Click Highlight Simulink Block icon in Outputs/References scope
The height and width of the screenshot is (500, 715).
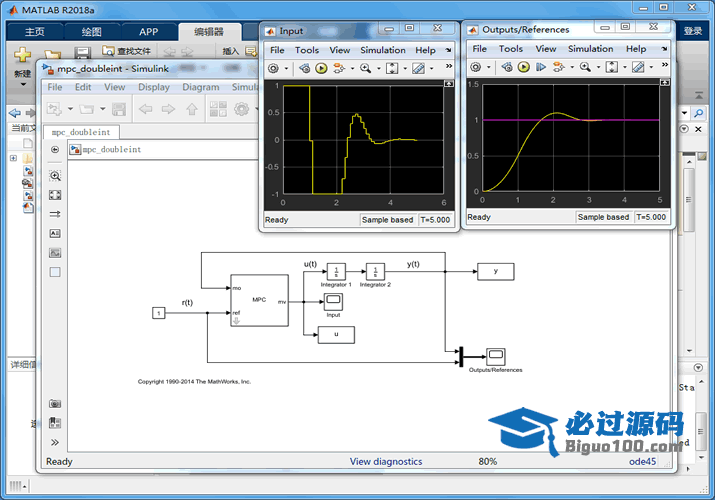[x=507, y=67]
